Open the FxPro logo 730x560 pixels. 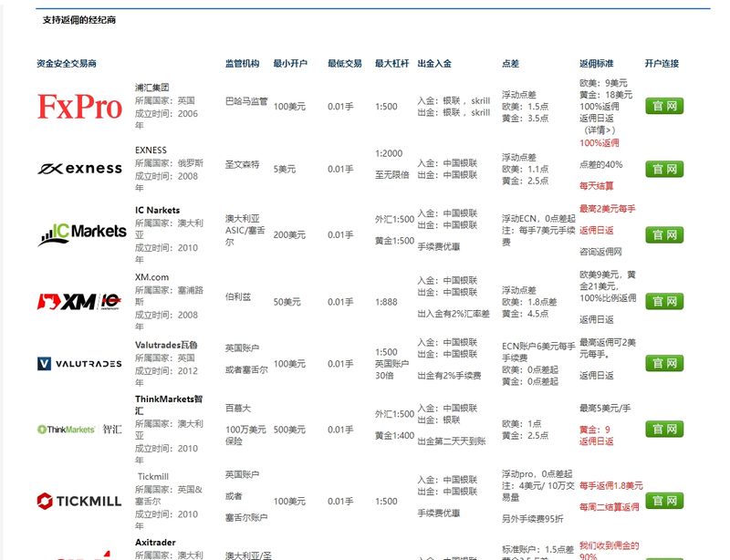tap(79, 107)
